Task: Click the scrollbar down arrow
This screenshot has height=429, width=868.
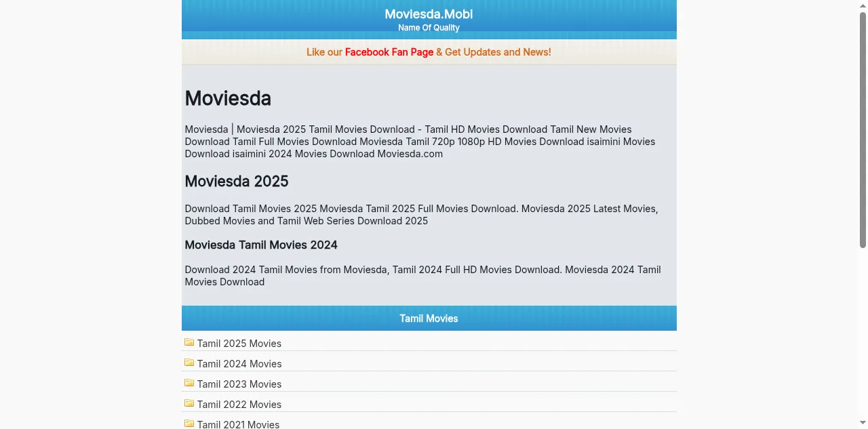Action: pyautogui.click(x=863, y=424)
